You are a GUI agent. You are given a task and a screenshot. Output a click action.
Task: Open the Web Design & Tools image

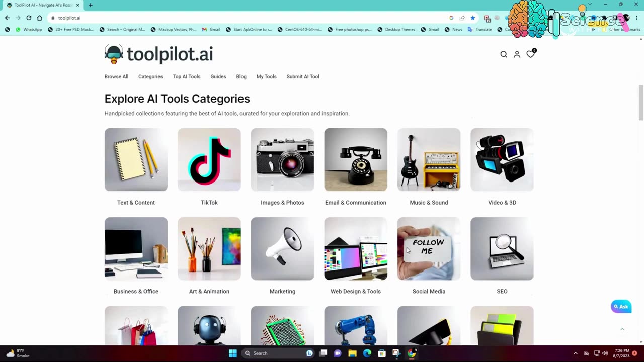(x=356, y=248)
